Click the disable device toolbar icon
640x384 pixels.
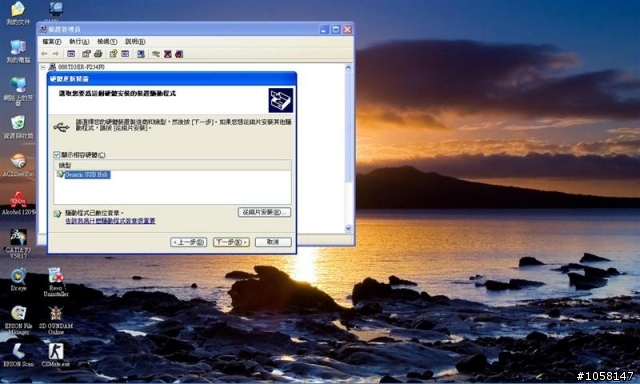(x=168, y=54)
